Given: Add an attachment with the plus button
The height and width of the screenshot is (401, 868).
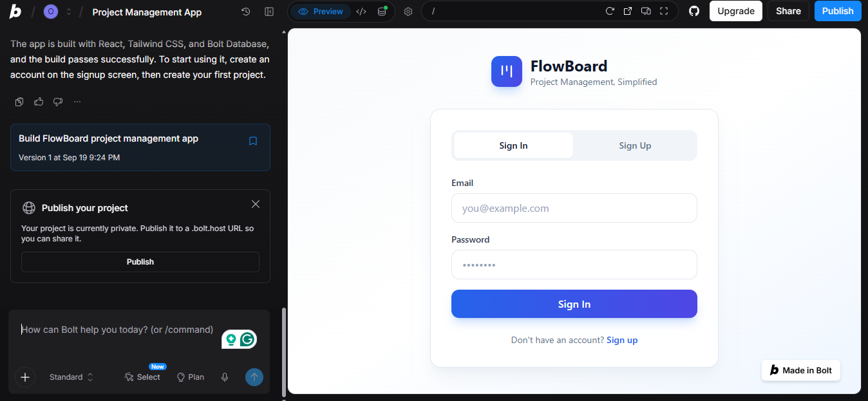Looking at the screenshot, I should 25,377.
